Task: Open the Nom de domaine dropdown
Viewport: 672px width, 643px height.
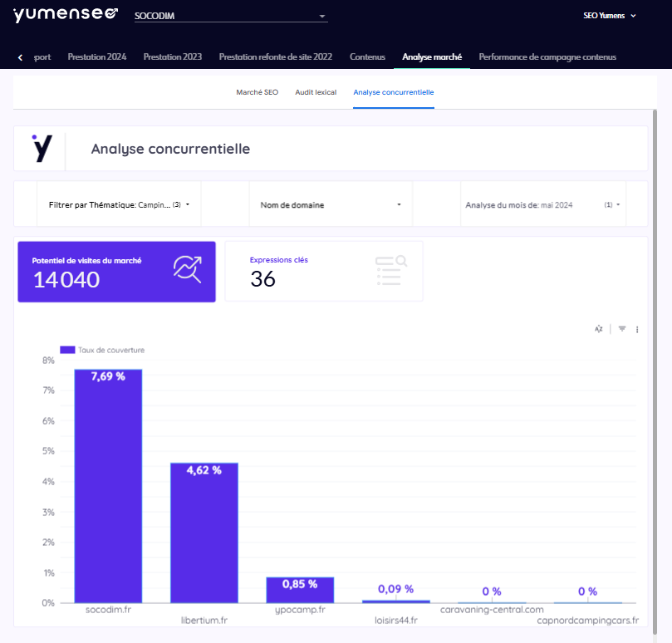Action: 331,205
